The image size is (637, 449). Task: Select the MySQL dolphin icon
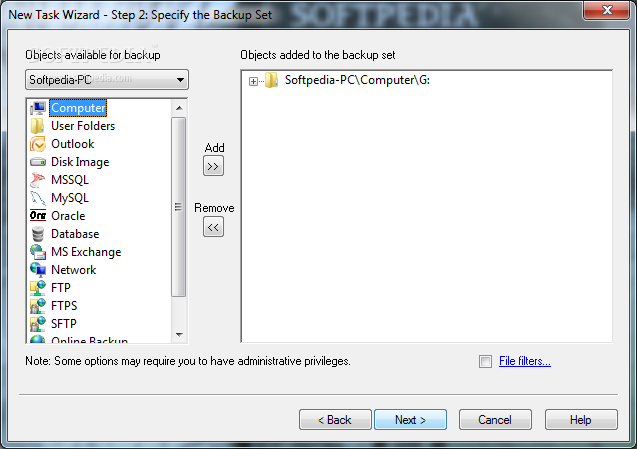37,198
